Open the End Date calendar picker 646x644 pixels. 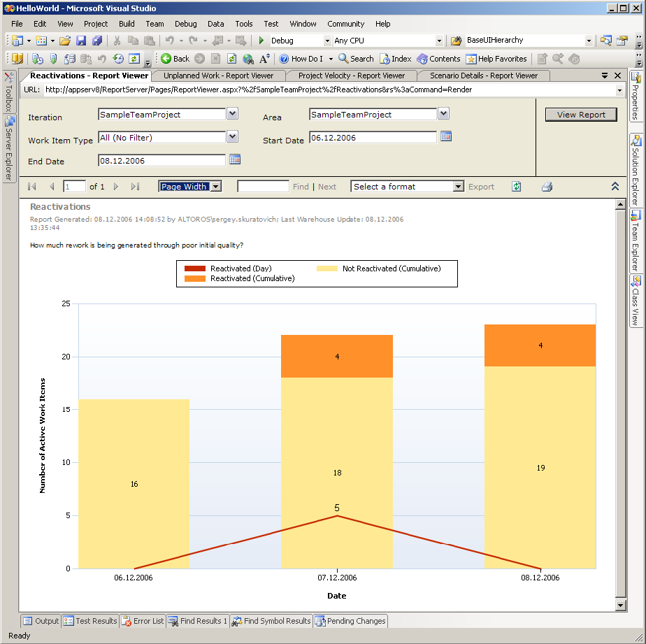[235, 159]
